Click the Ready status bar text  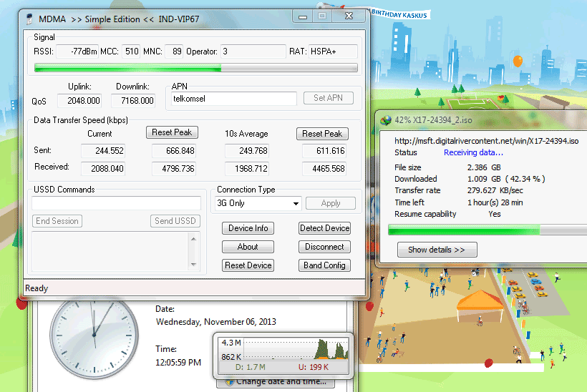click(x=37, y=288)
